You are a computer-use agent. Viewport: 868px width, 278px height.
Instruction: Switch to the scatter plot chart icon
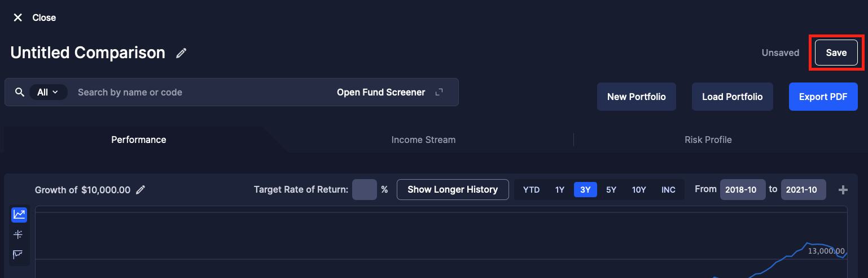point(19,234)
